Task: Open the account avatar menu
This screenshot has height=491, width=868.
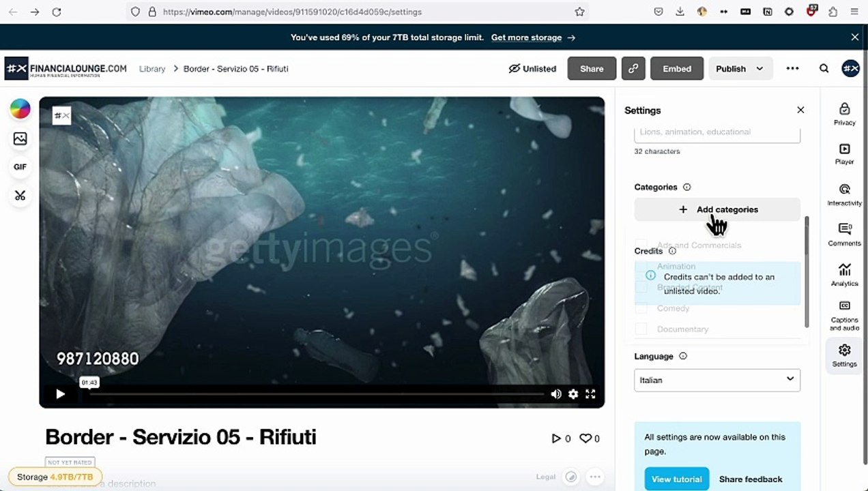Action: tap(850, 68)
